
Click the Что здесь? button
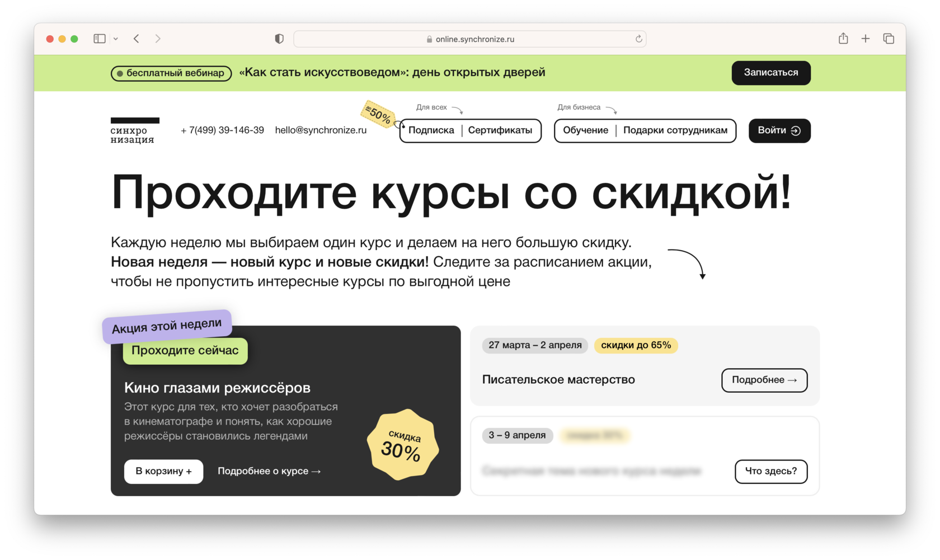771,471
